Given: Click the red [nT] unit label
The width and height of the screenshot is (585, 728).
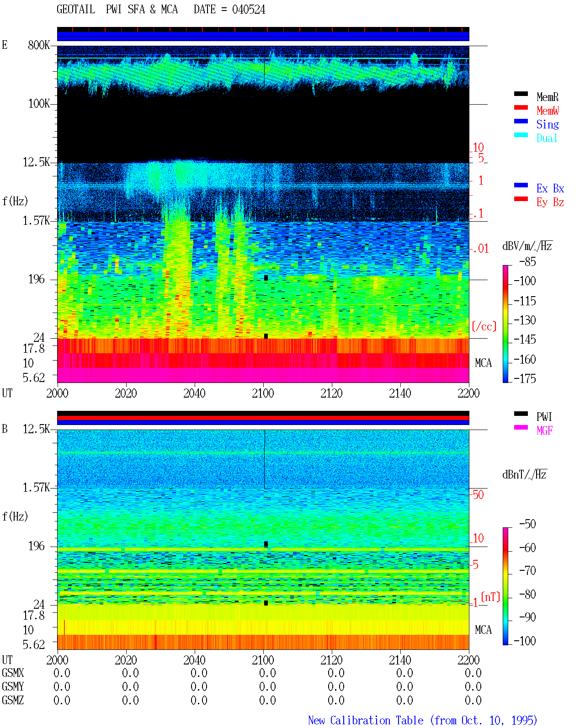Looking at the screenshot, I should coord(490,597).
